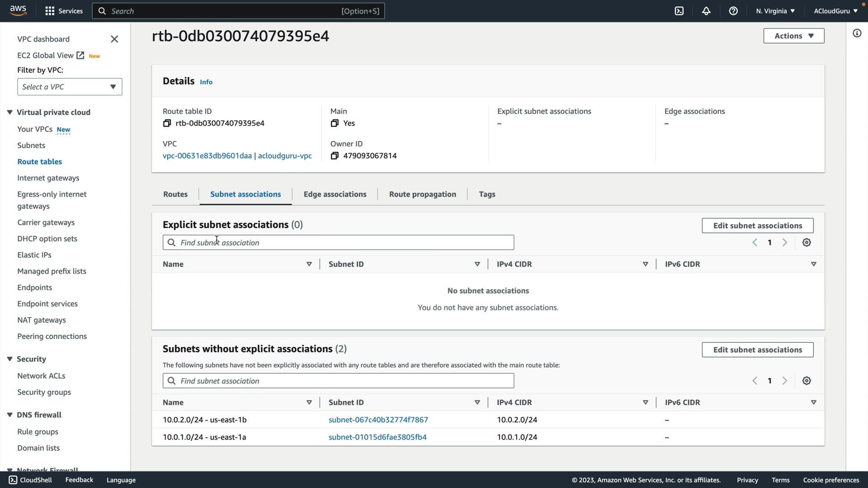Copy the Owner ID value
This screenshot has height=488, width=868.
pos(335,156)
